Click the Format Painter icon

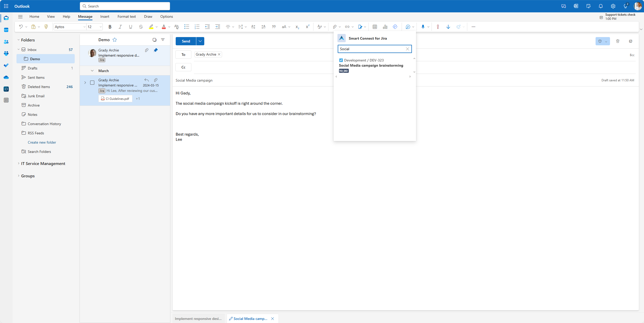46,27
